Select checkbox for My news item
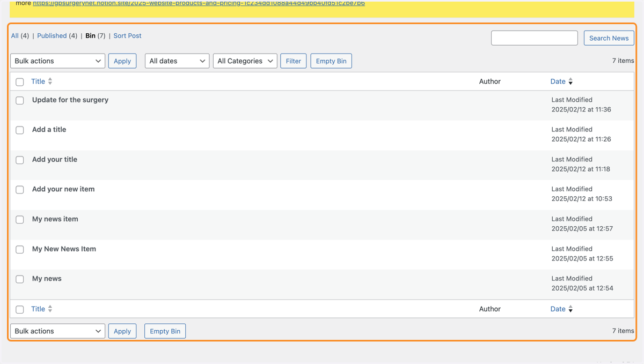The width and height of the screenshot is (644, 364). tap(20, 220)
